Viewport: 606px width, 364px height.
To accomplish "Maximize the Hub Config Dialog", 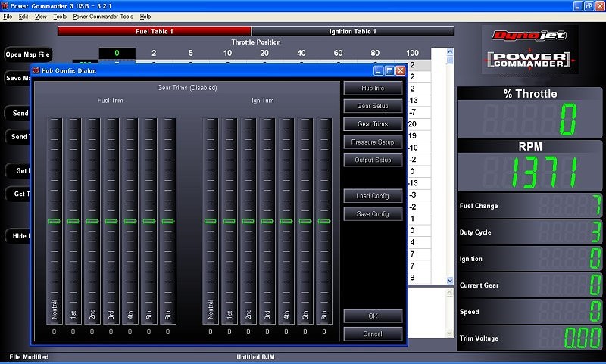I will pos(389,70).
